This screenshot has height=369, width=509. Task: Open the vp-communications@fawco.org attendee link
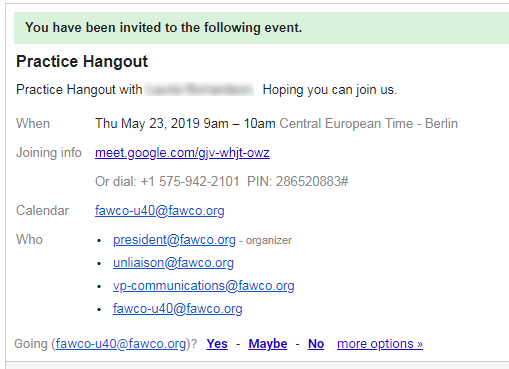click(204, 286)
